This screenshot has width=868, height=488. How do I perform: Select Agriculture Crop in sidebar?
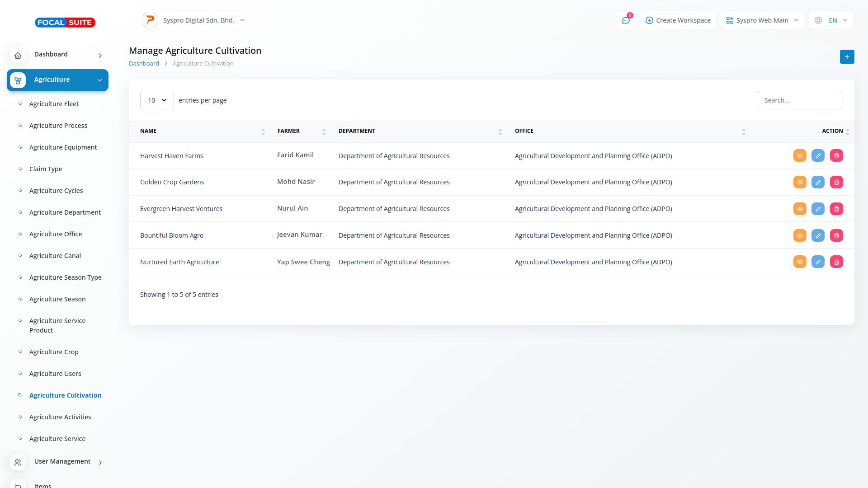pos(54,352)
